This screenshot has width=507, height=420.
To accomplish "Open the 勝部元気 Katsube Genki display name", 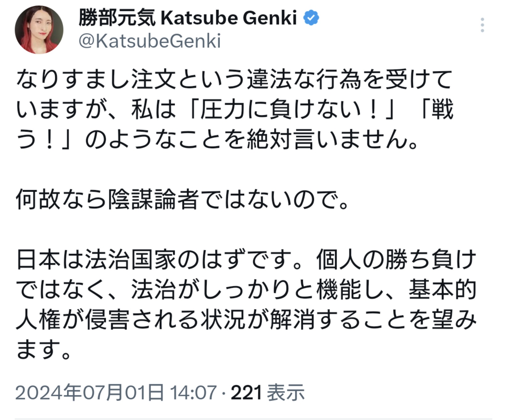I will pos(188,18).
